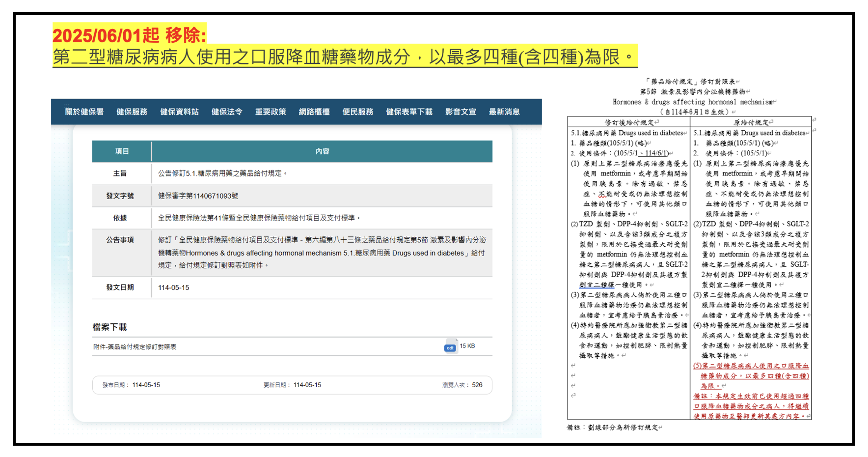868x457 pixels.
Task: Go to 最新消息 in the navigation bar
Action: [504, 112]
